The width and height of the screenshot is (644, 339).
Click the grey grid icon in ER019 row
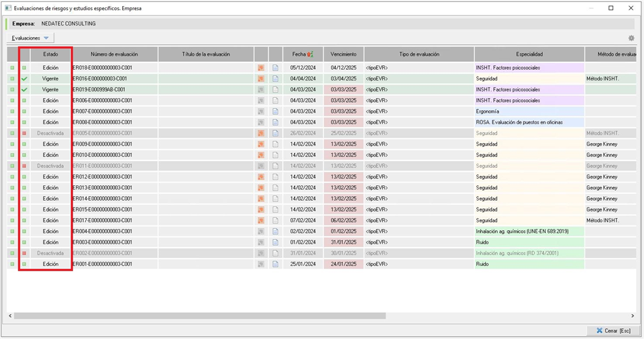[261, 89]
